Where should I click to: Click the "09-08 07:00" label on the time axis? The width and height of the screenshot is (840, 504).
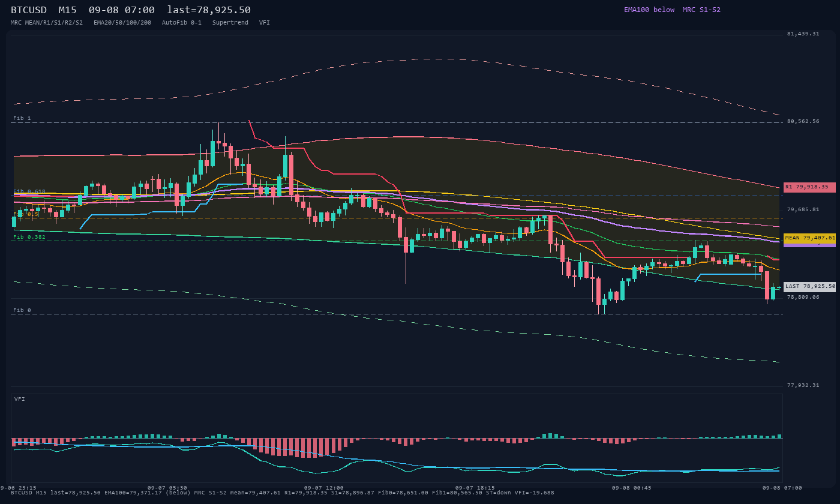pos(782,488)
